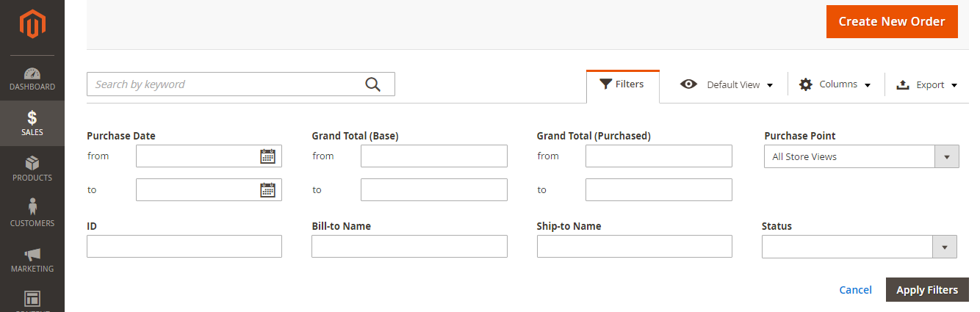
Task: Focus the Search by keyword field
Action: coord(241,84)
